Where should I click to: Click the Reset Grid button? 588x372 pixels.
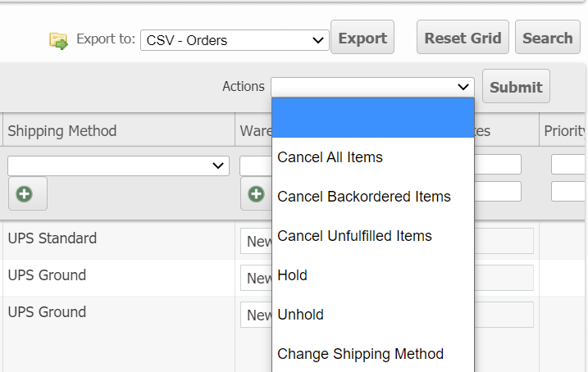click(x=463, y=38)
